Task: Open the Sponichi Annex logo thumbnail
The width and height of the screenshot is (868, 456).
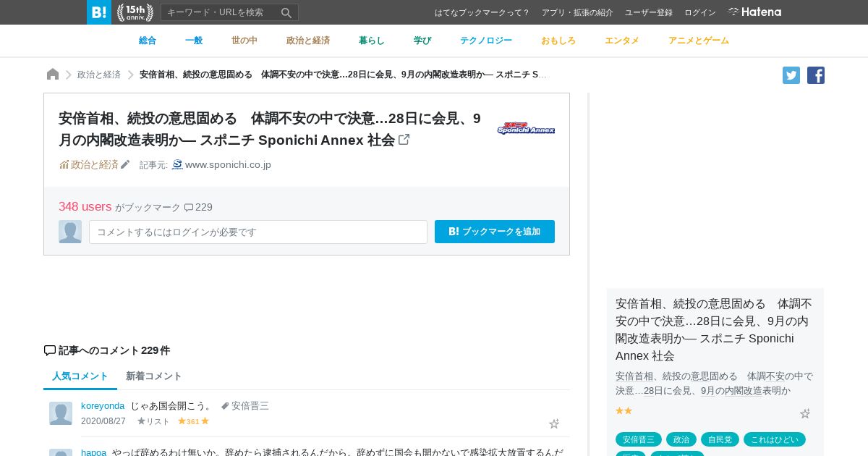Action: (526, 129)
